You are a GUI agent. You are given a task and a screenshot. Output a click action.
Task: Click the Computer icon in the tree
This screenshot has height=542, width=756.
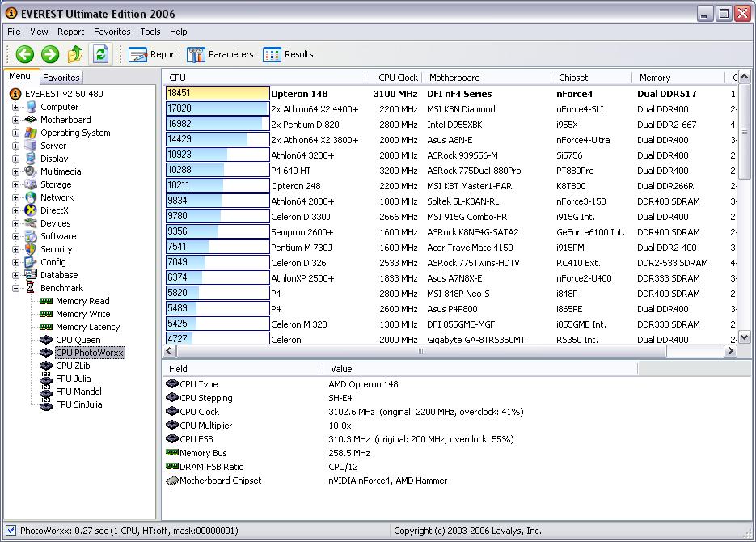point(31,107)
